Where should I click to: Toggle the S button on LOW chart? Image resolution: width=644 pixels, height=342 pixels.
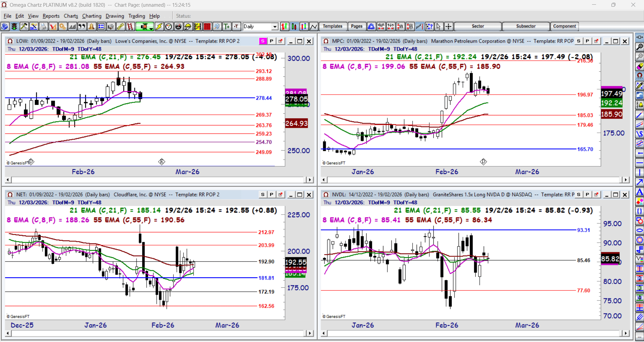pos(263,41)
